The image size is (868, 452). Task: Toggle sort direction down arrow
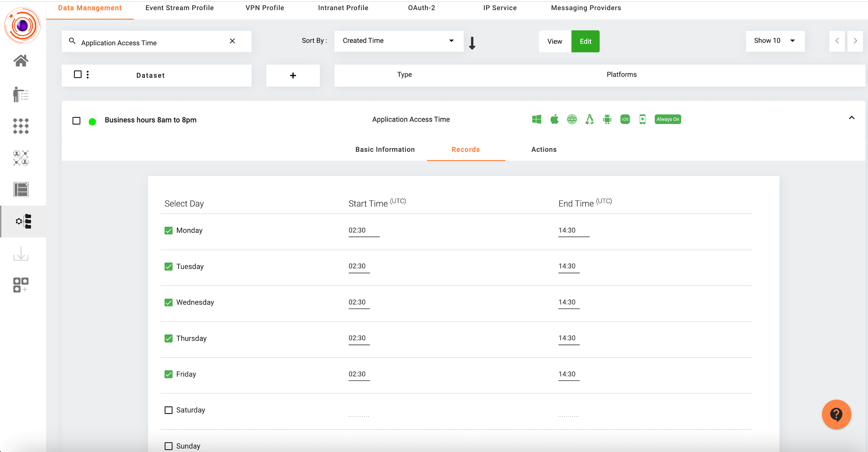point(472,43)
